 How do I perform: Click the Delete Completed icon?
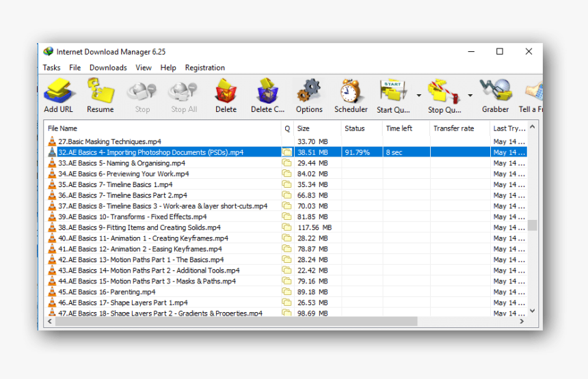267,91
